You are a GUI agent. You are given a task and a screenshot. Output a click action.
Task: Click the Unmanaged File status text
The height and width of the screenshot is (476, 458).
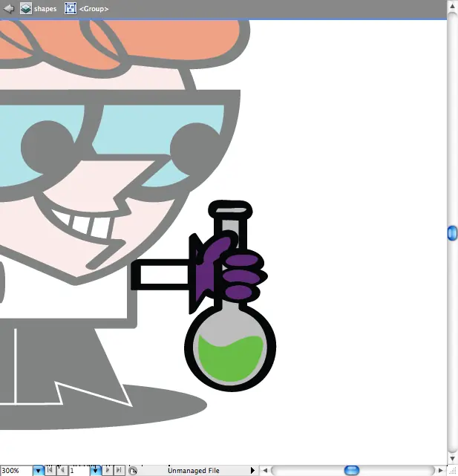(x=193, y=471)
